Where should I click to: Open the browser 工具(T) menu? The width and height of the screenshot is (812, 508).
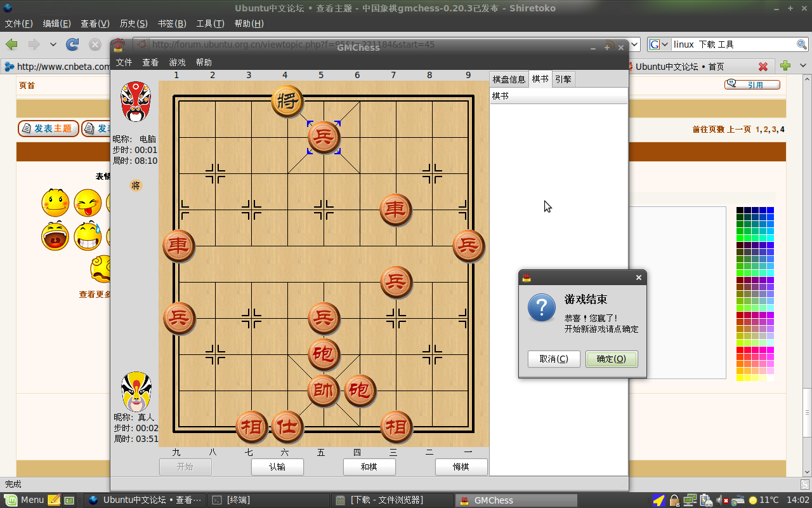[210, 23]
